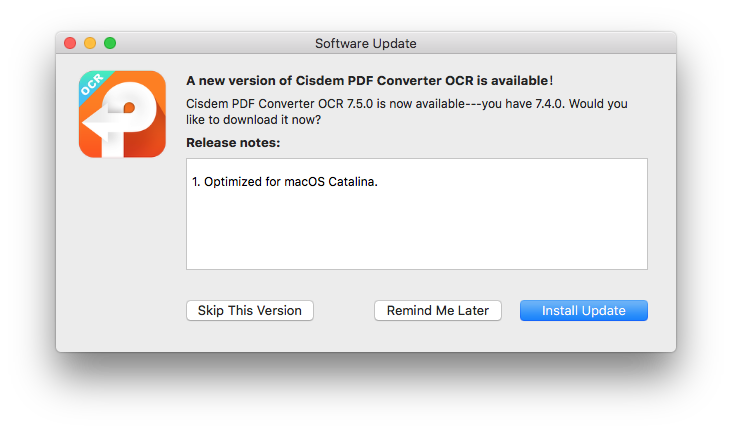
Task: Click the 'like to download it now?' line
Action: (253, 119)
